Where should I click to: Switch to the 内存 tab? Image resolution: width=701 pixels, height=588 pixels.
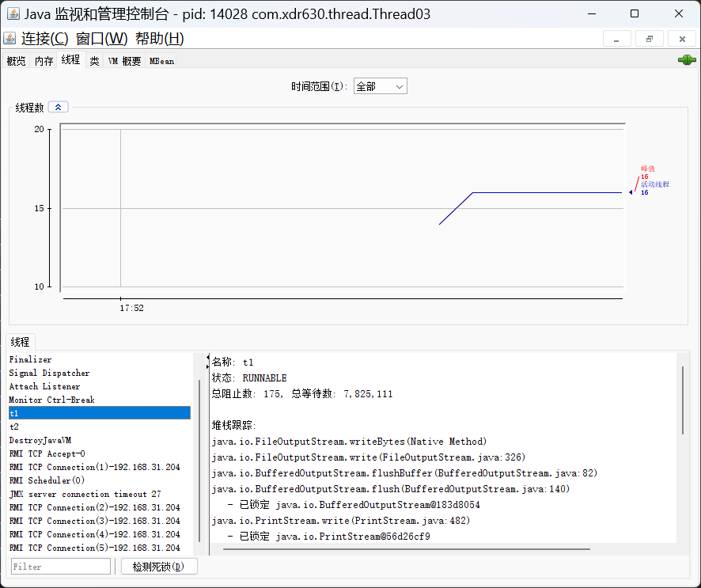(x=44, y=61)
